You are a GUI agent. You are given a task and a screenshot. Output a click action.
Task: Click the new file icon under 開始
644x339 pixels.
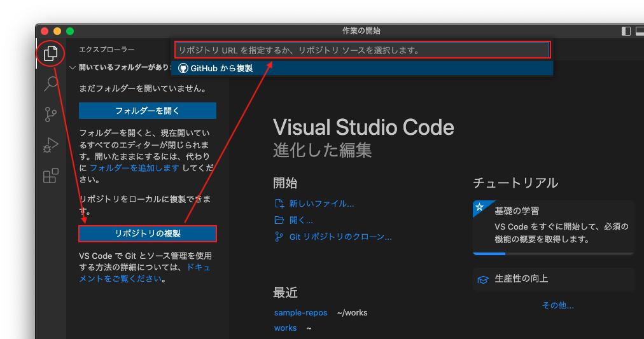tap(279, 204)
